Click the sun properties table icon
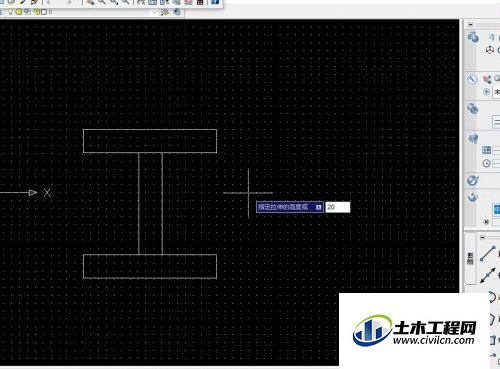Screen dimensions: 500x369 click(486, 150)
